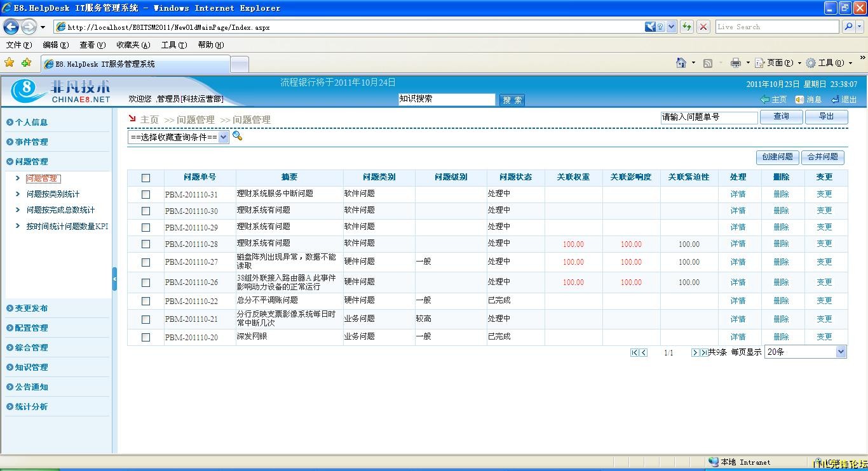
Task: Expand the 变更发布 sidebar section
Action: tap(31, 308)
